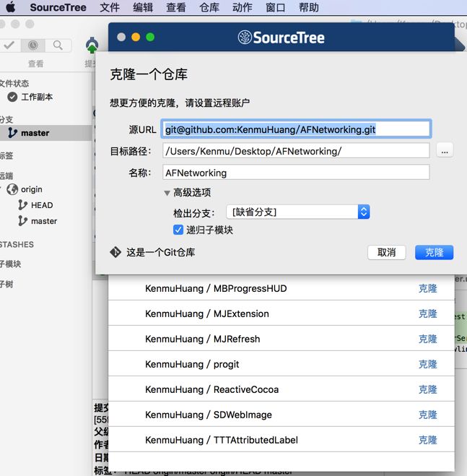Open the Apple menu

11,7
